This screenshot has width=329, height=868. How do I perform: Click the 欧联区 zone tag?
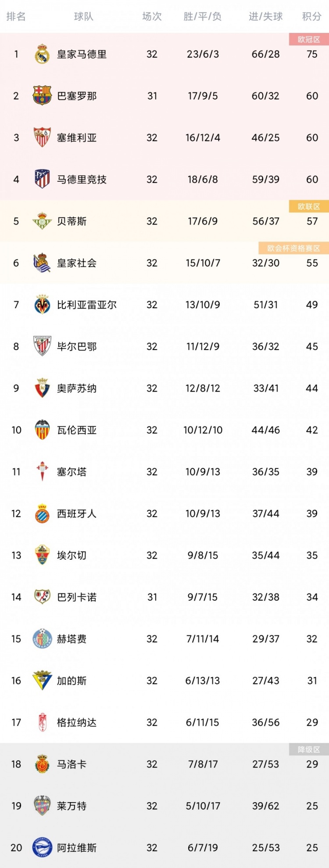coord(309,206)
